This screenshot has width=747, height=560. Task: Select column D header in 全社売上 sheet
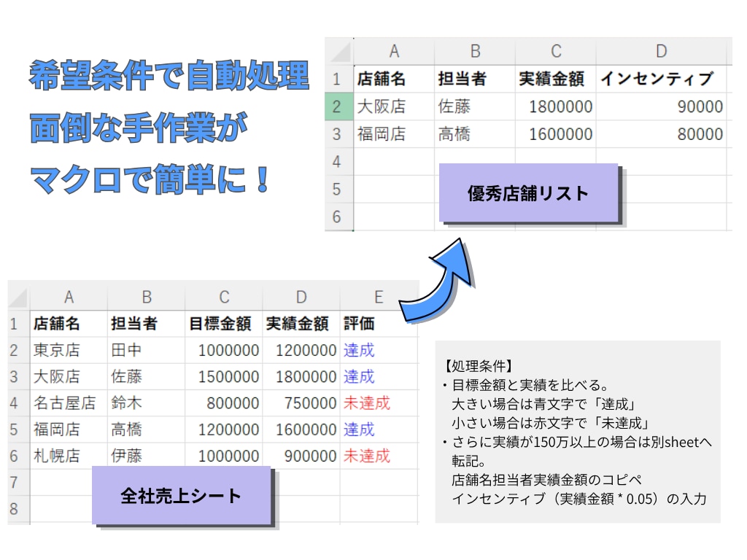point(301,297)
